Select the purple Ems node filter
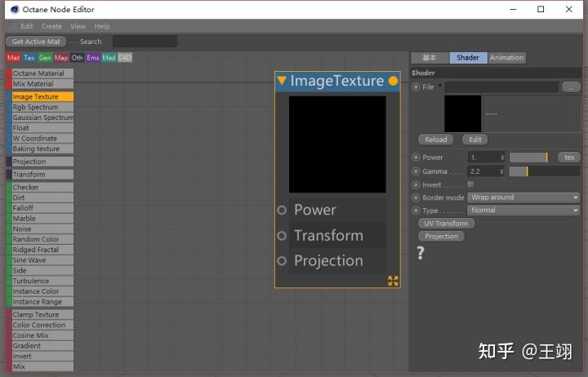588x377 pixels. [x=93, y=58]
